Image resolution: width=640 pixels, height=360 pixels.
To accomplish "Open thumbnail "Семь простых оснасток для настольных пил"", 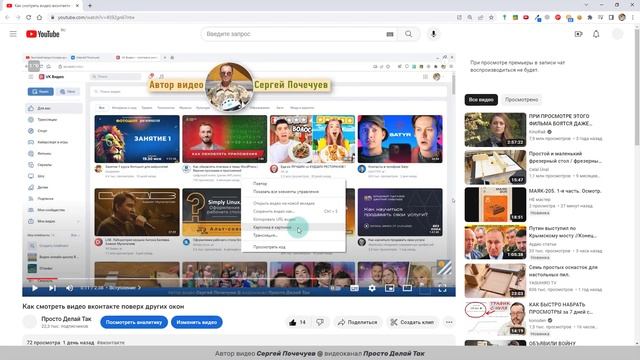I will click(x=495, y=280).
